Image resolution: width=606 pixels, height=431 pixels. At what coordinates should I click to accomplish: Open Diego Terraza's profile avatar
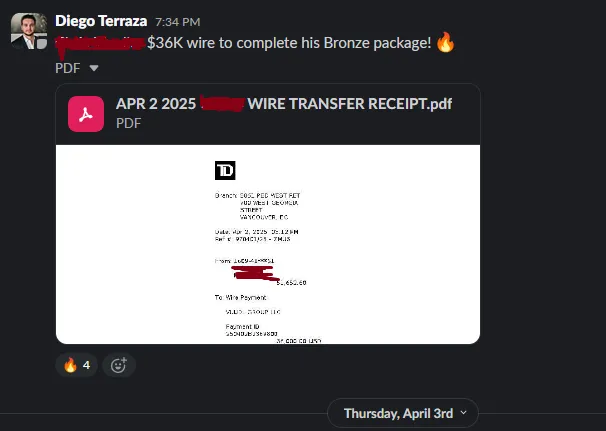point(29,31)
